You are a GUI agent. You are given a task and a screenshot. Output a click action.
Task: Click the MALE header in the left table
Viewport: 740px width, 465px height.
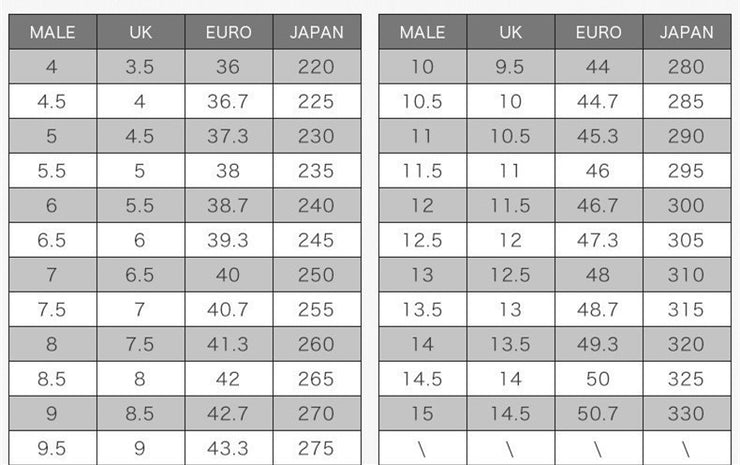coord(52,32)
